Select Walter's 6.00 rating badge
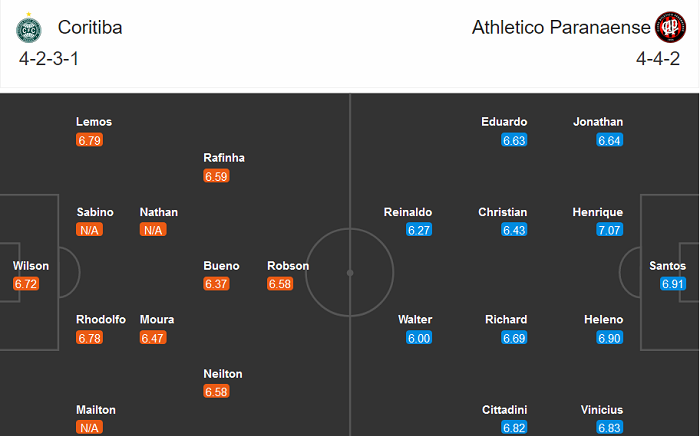This screenshot has width=700, height=436. [419, 339]
